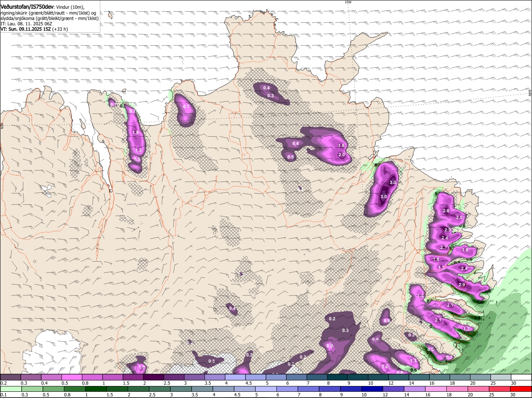The width and height of the screenshot is (532, 398).
Task: Click the 'slydda/snjókoma' legend description line
Action: point(49,18)
